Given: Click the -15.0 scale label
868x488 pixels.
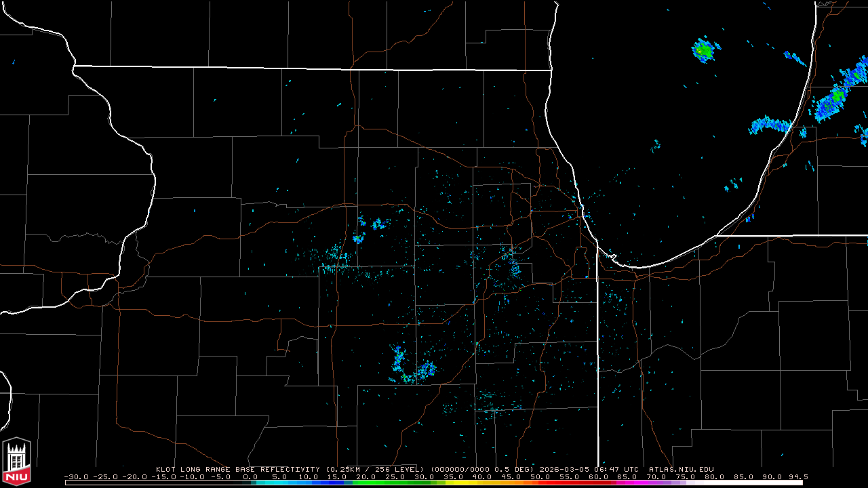Looking at the screenshot, I should tap(164, 476).
